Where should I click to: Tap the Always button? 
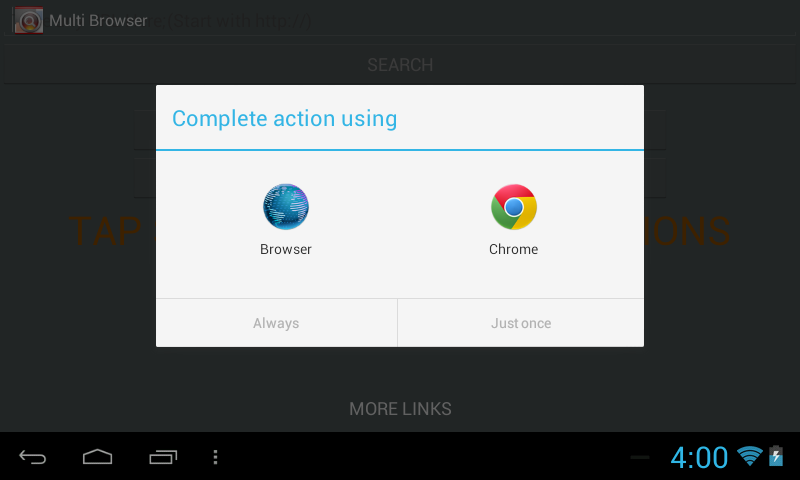(x=276, y=323)
